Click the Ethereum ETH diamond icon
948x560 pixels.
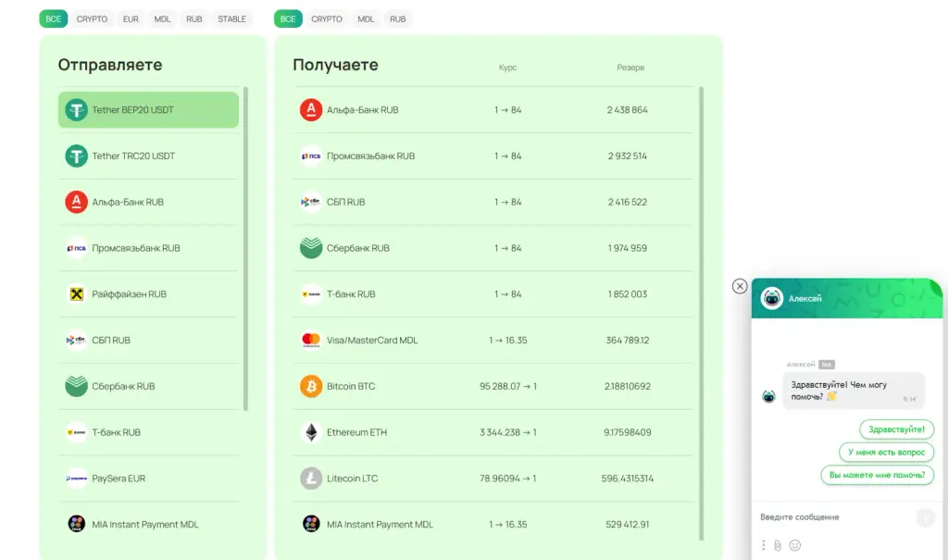311,431
